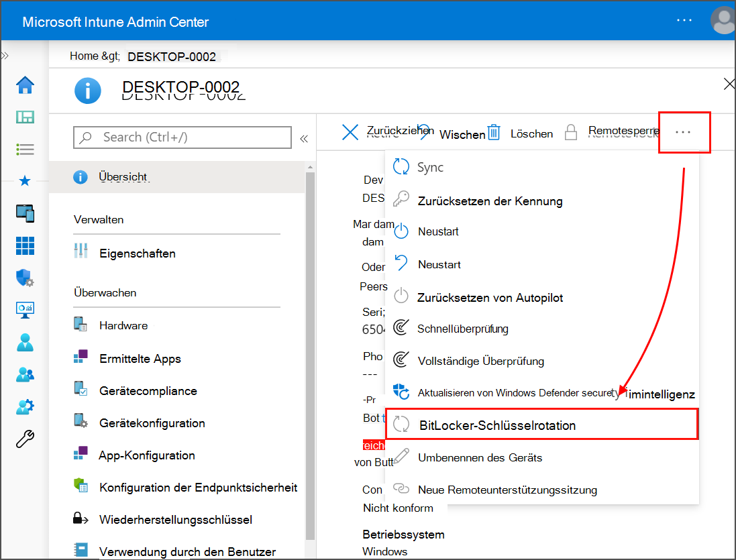
Task: Collapse the device menu pane
Action: click(304, 138)
